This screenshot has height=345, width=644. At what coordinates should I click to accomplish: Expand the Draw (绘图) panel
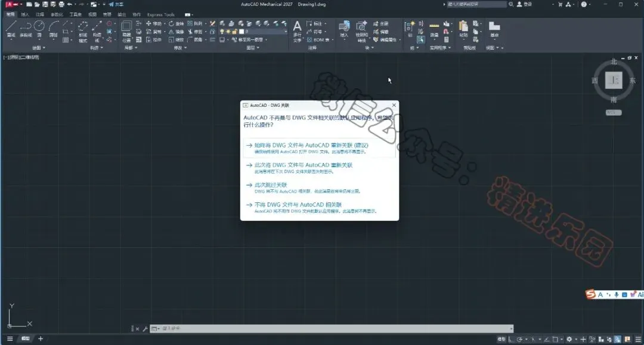click(x=39, y=48)
